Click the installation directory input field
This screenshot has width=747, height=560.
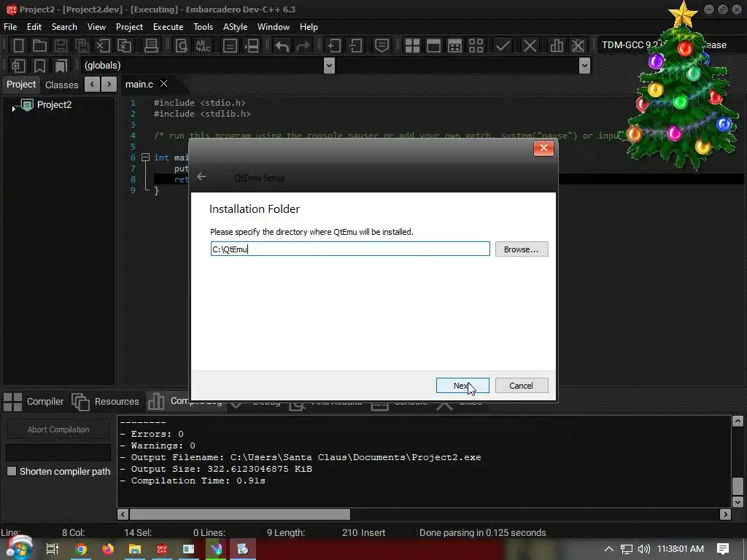[350, 249]
